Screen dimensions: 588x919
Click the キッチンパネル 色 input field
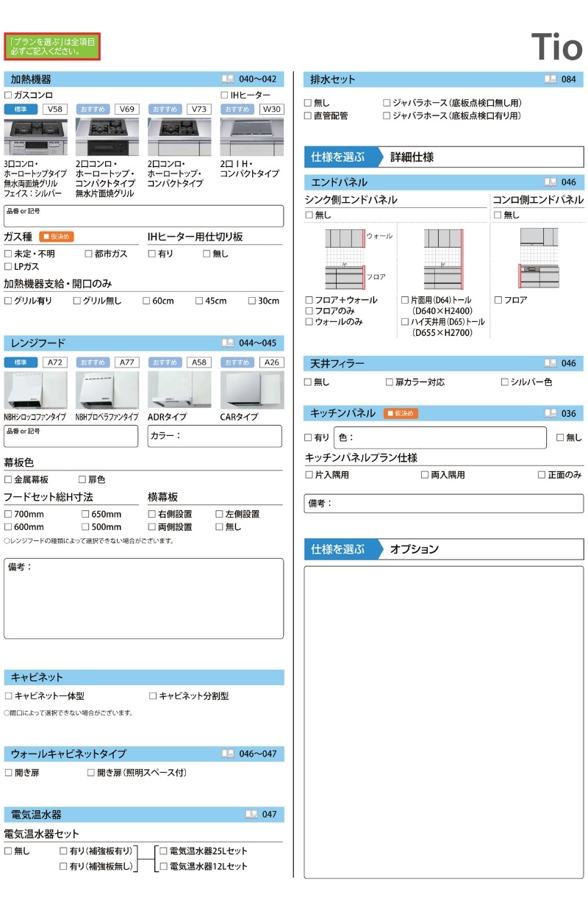[440, 437]
